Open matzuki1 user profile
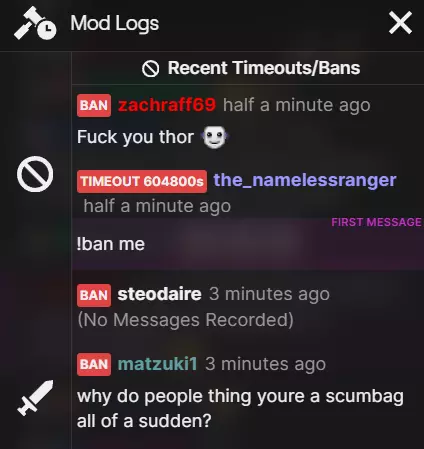This screenshot has height=449, width=424. tap(157, 363)
